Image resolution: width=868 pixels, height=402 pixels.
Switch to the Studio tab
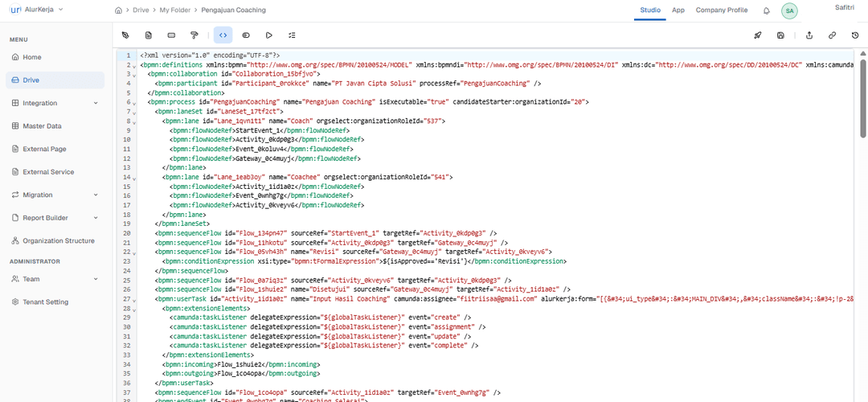point(650,10)
